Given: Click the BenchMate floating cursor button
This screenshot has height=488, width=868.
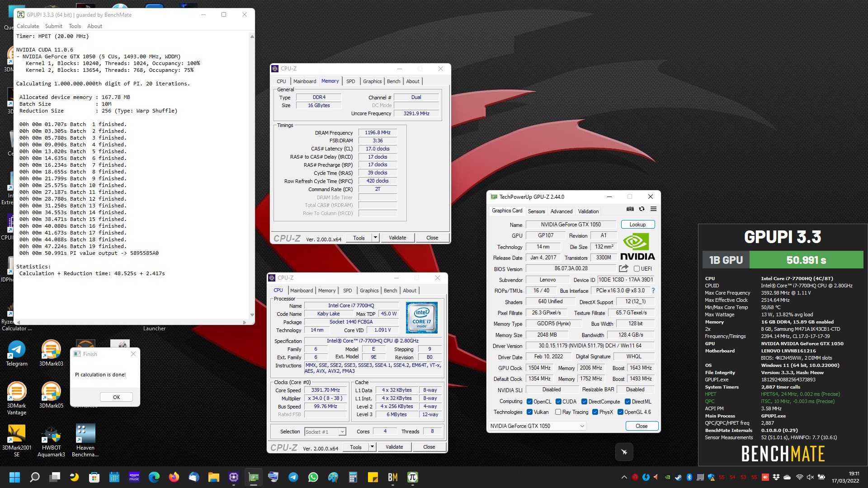Looking at the screenshot, I should click(624, 452).
